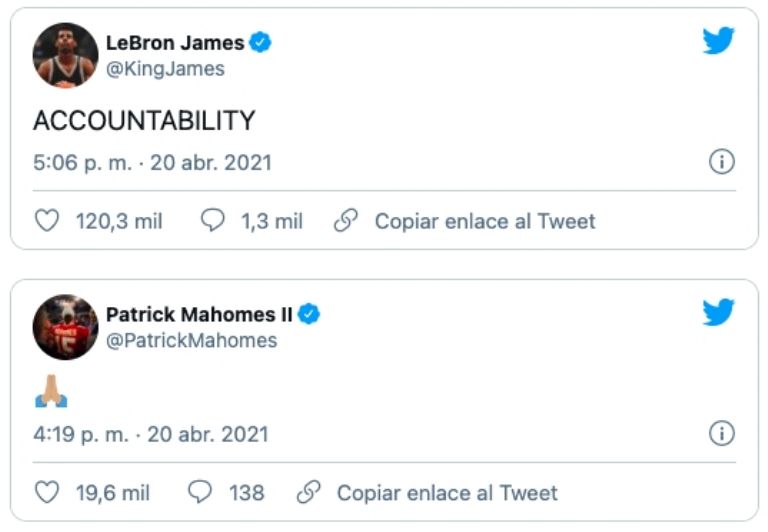The width and height of the screenshot is (768, 532).
Task: Click "Copiar enlace al Tweet" under LeBron's tweet
Action: click(484, 221)
